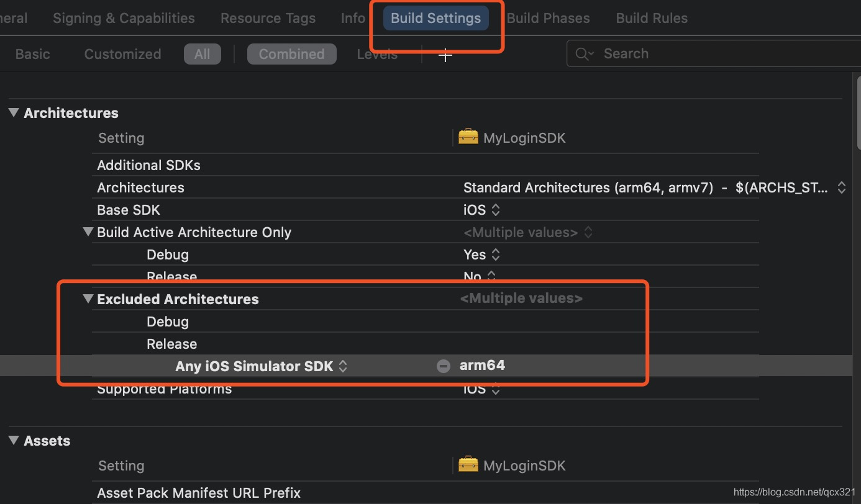Collapse the Architectures section
This screenshot has width=861, height=504.
tap(14, 113)
